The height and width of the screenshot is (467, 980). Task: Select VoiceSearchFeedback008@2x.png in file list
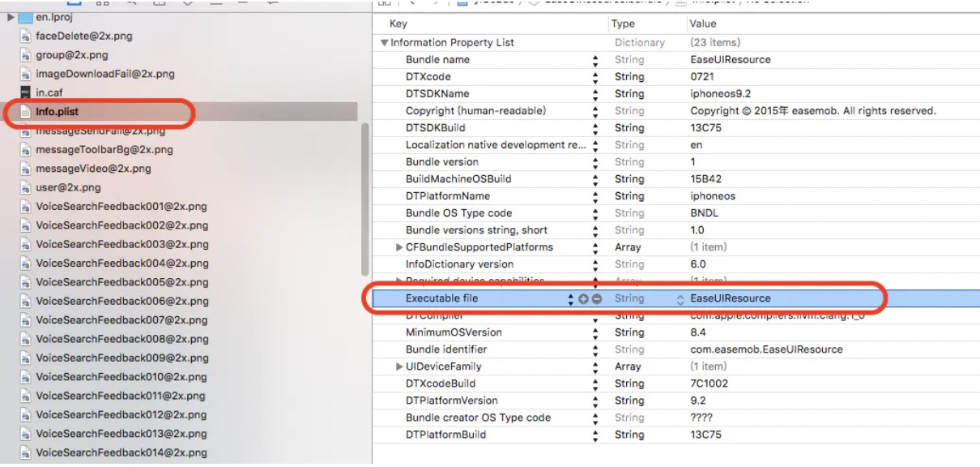coord(121,339)
